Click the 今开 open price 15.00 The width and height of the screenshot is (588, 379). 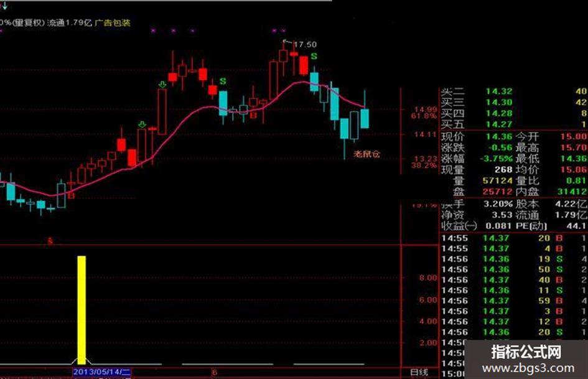574,136
